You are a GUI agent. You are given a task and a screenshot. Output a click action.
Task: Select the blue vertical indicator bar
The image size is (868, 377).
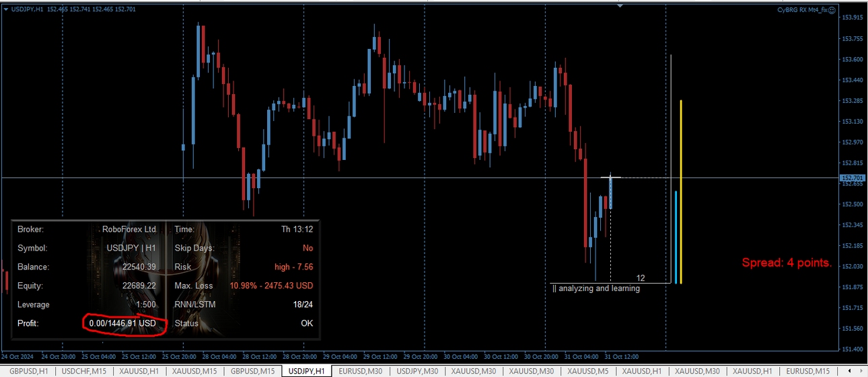point(676,237)
